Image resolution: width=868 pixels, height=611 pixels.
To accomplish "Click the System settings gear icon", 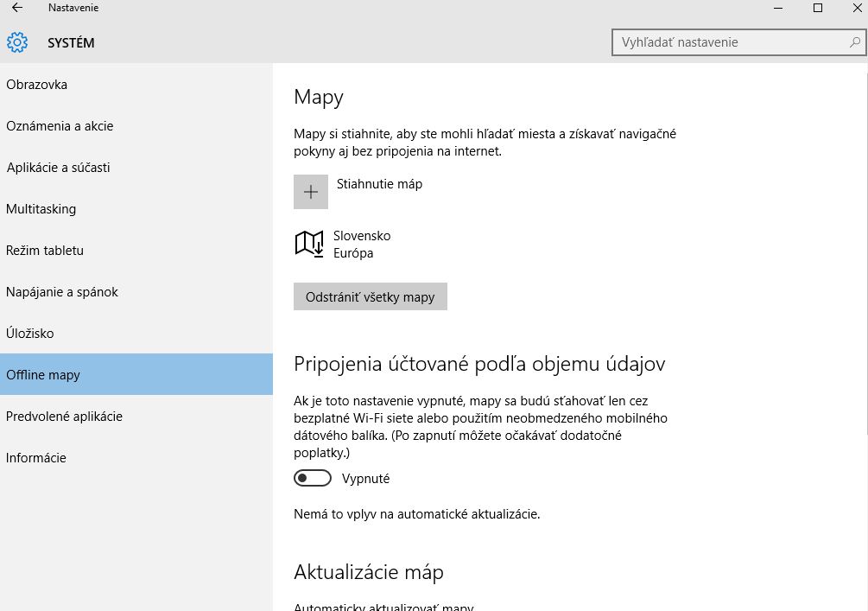I will pos(17,42).
